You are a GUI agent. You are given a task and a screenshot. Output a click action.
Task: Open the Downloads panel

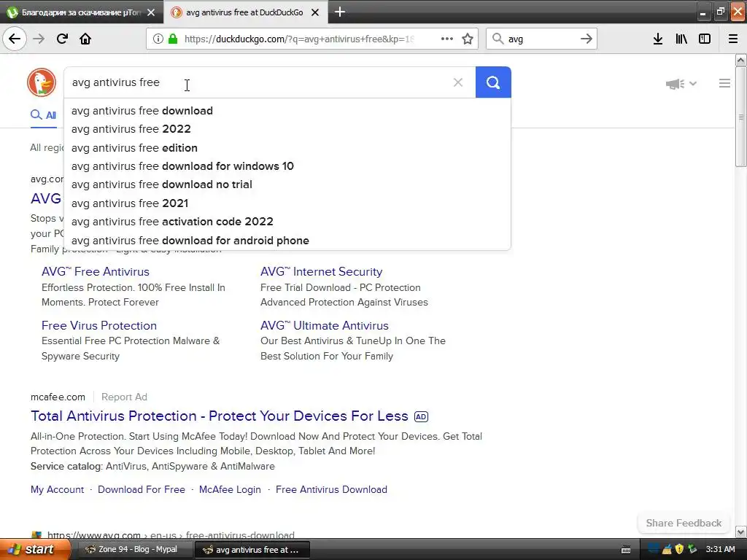658,39
